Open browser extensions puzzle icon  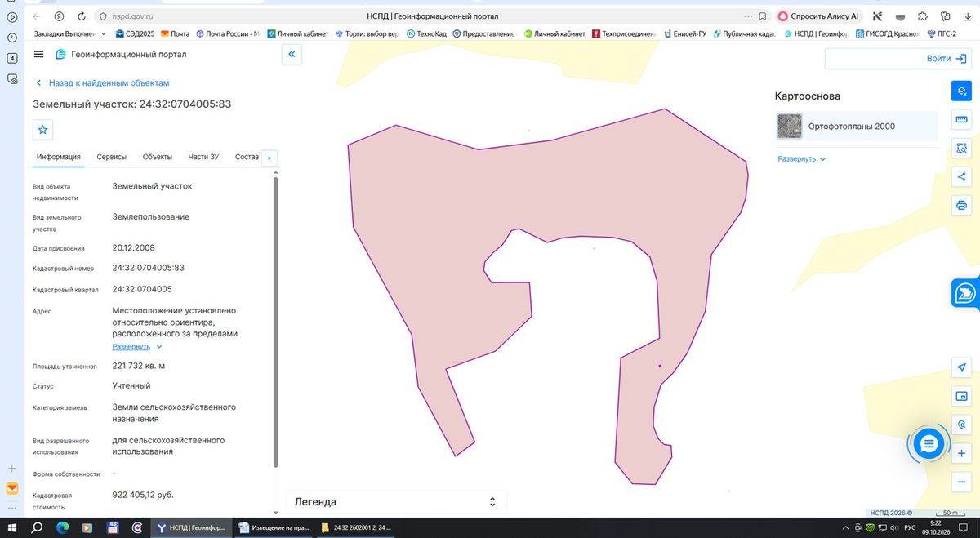(923, 16)
